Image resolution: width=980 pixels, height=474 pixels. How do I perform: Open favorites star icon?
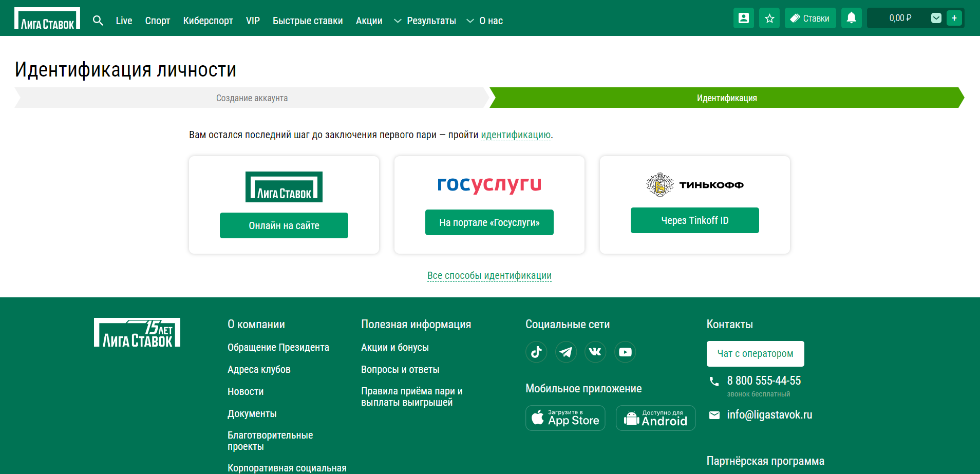point(769,18)
